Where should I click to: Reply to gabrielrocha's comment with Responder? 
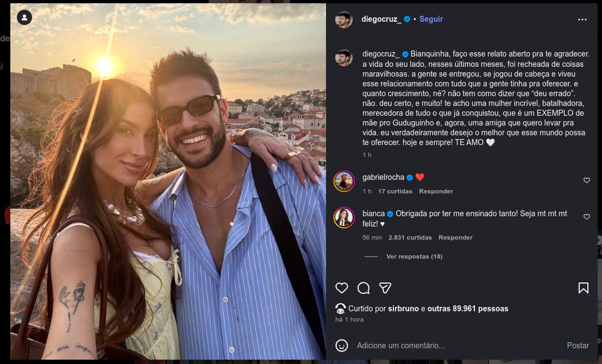(x=436, y=191)
